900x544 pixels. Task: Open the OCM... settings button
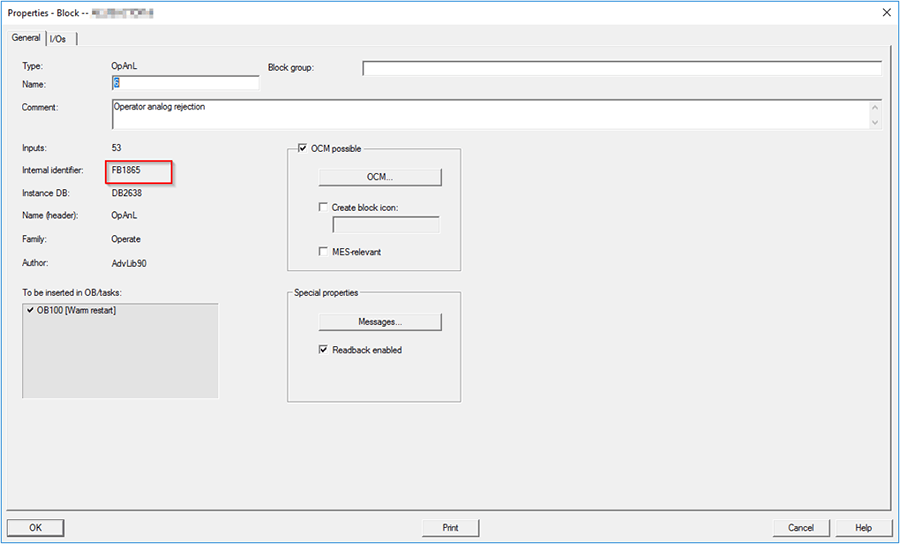point(380,177)
